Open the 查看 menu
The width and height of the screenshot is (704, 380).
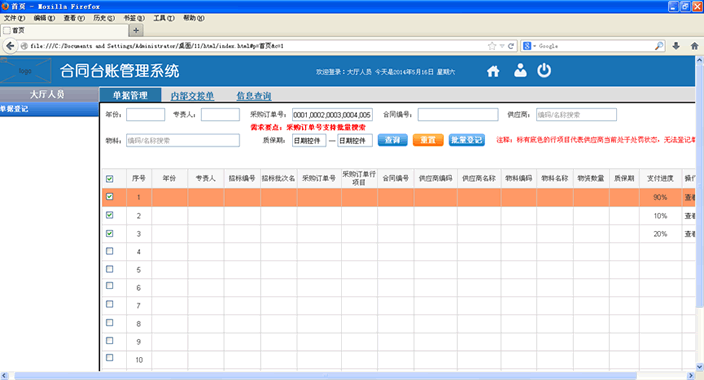click(74, 18)
